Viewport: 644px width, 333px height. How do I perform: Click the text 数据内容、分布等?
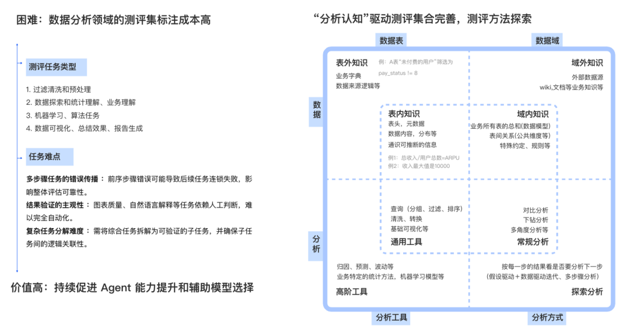(x=413, y=134)
